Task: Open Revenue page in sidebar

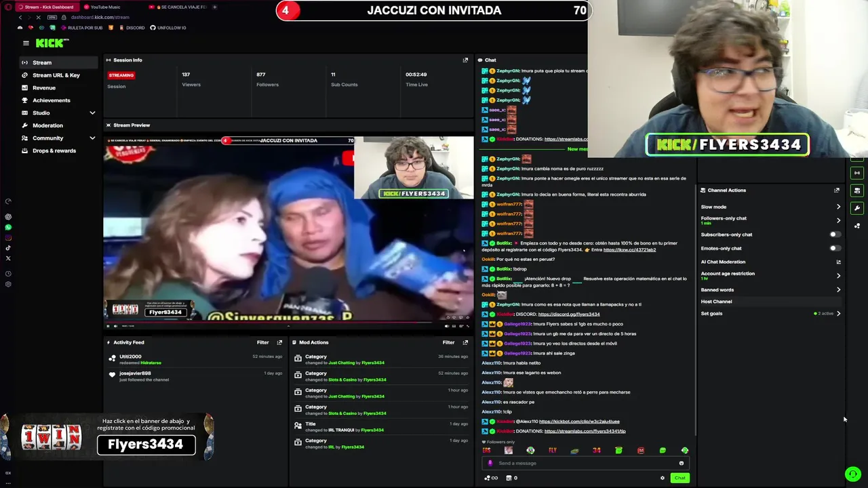Action: 58,87
